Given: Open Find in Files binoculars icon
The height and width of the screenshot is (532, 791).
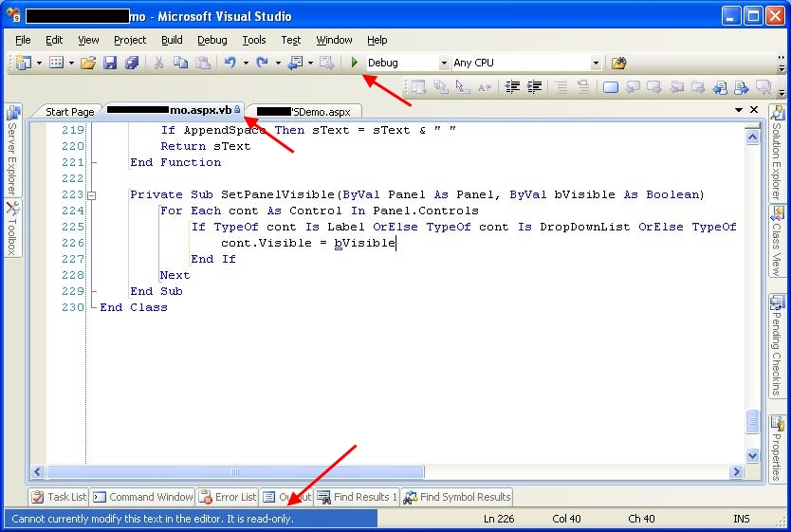Looking at the screenshot, I should point(618,63).
